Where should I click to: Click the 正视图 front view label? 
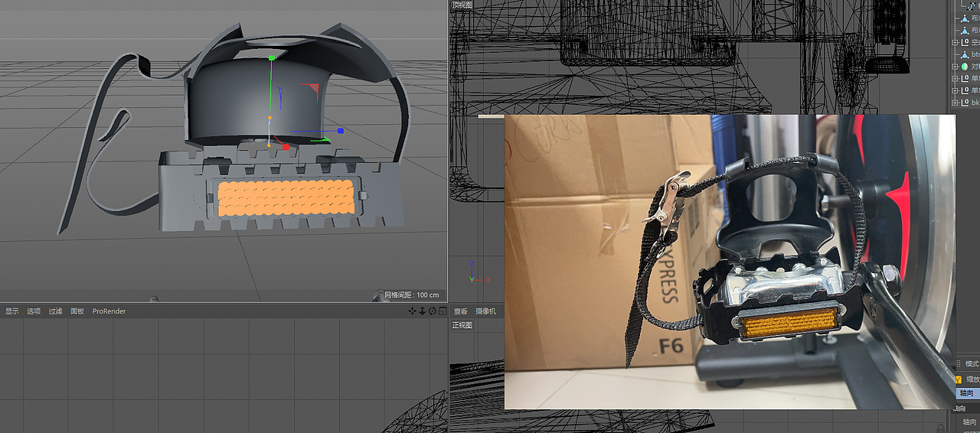(x=462, y=325)
